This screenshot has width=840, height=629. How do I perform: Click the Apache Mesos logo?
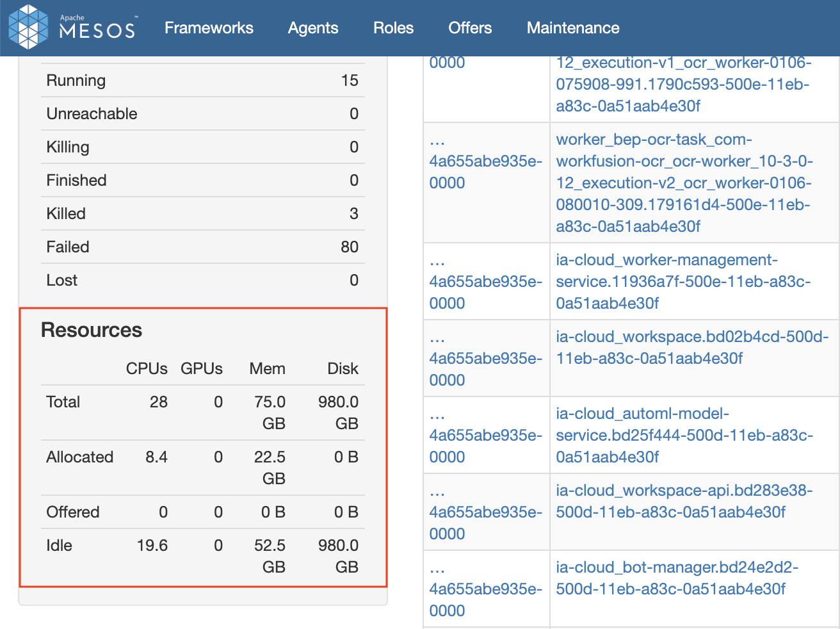[x=72, y=27]
